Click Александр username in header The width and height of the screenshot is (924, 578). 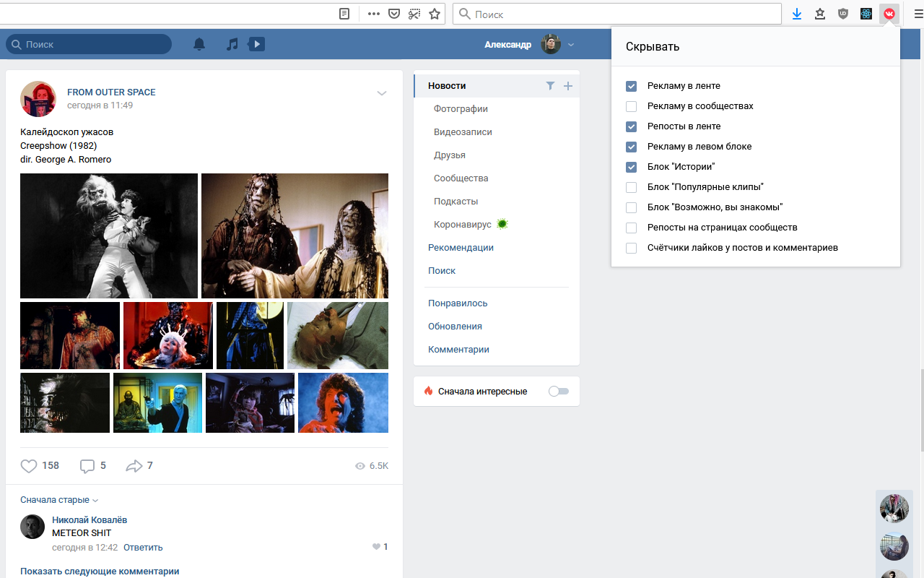[508, 45]
